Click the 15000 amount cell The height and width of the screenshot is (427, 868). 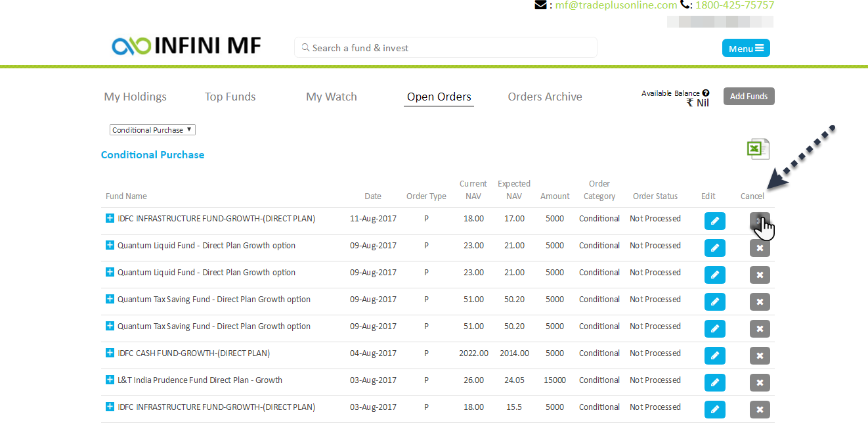pyautogui.click(x=555, y=380)
